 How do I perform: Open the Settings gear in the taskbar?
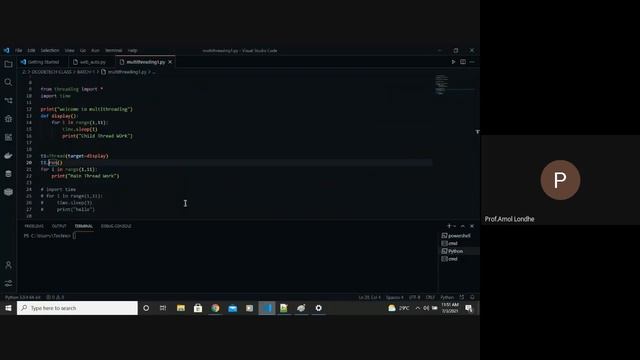318,308
